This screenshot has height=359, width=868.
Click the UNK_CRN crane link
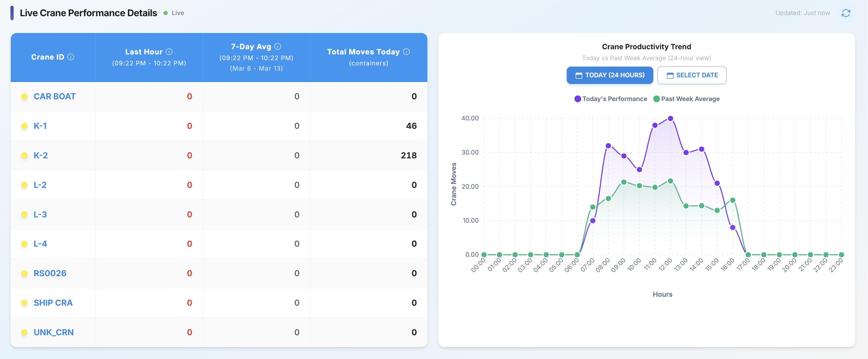click(x=53, y=332)
